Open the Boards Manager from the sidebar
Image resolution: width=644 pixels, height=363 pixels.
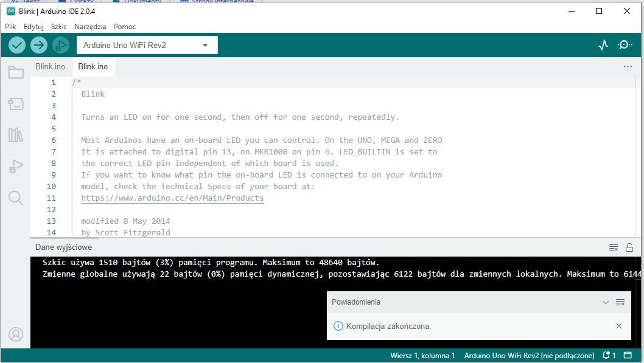click(16, 103)
